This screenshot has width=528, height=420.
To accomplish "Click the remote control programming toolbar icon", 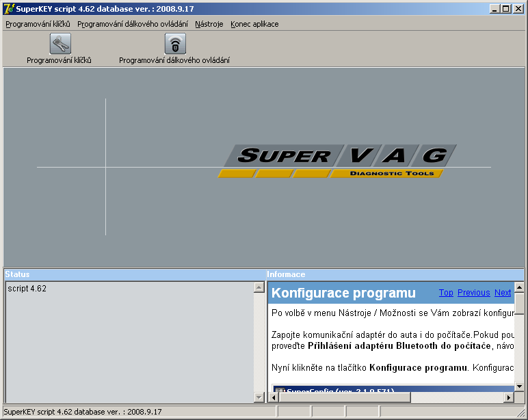I will click(175, 44).
